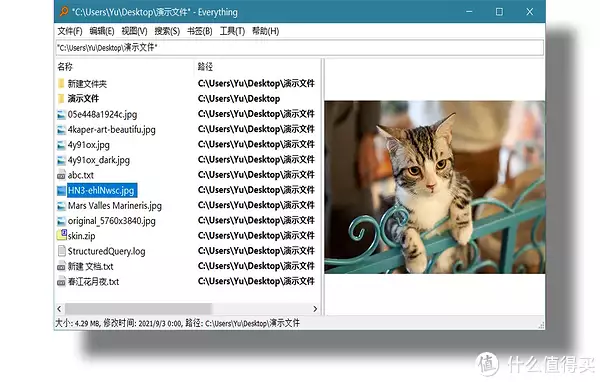
Task: Click image icon of 05e448a1924c.jpg
Action: tap(61, 114)
